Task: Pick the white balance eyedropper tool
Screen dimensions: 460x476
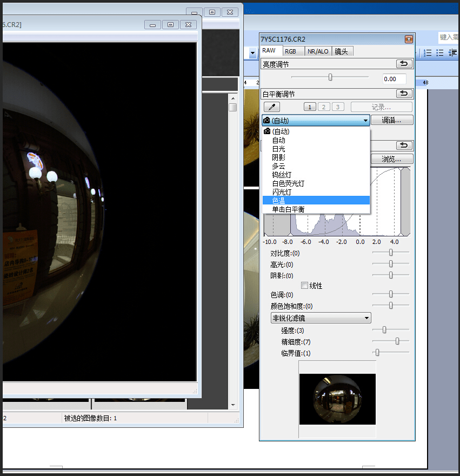Action: [x=271, y=107]
